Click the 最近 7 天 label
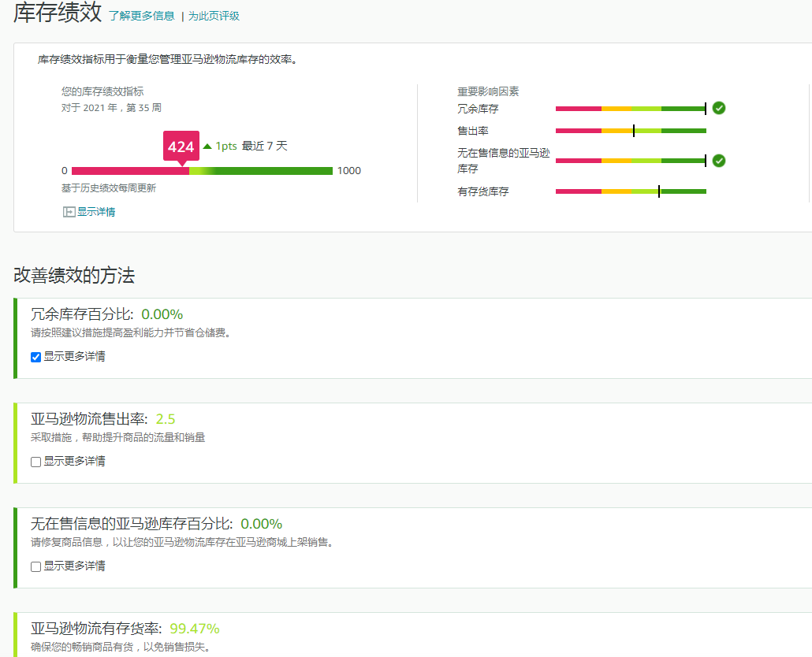 [265, 146]
